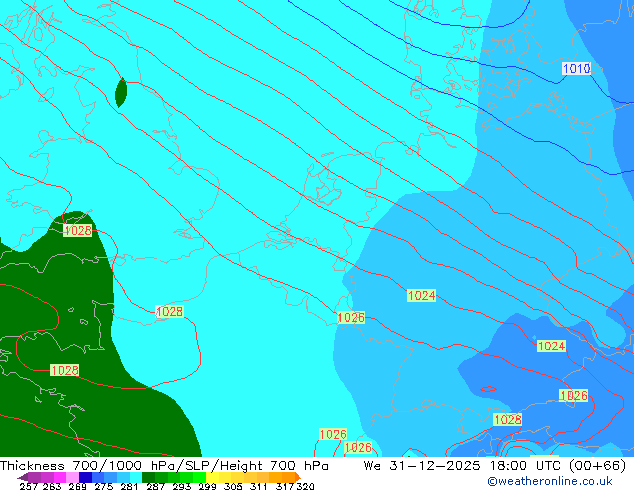634x490 pixels.
Task: Click the 1024 label in the right-side blue region
Action: click(552, 346)
